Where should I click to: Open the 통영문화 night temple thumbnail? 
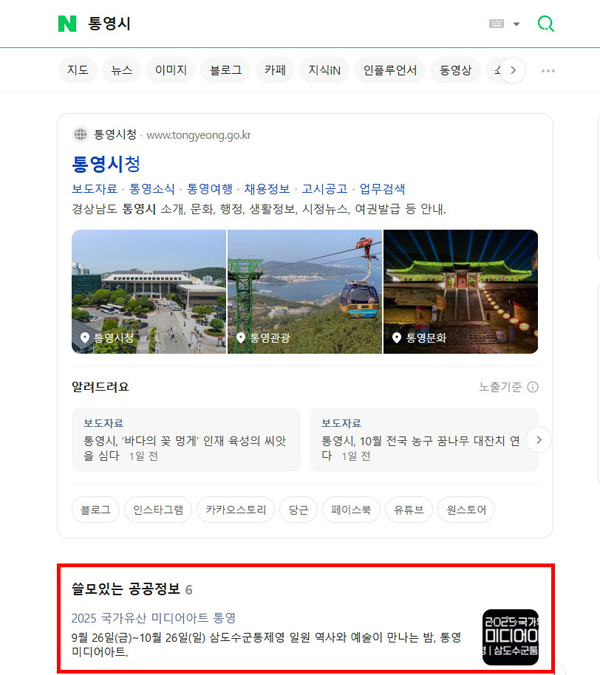pyautogui.click(x=461, y=291)
